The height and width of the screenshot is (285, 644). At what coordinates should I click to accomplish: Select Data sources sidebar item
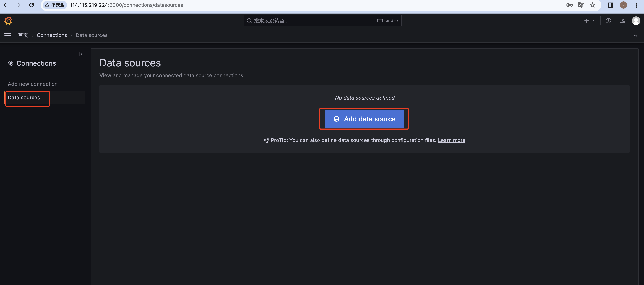pos(24,98)
